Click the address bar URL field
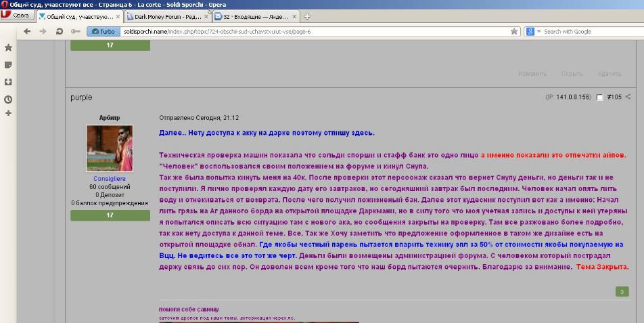 click(314, 32)
